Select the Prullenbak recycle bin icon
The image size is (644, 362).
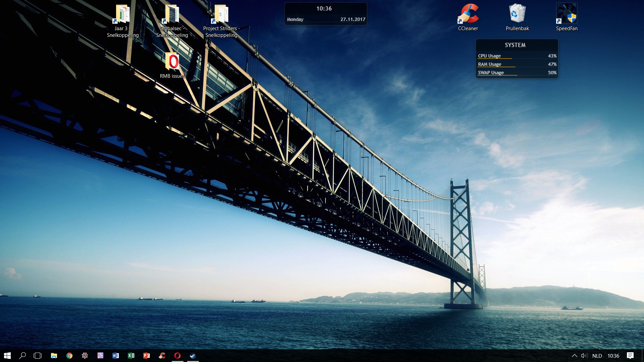pyautogui.click(x=517, y=17)
